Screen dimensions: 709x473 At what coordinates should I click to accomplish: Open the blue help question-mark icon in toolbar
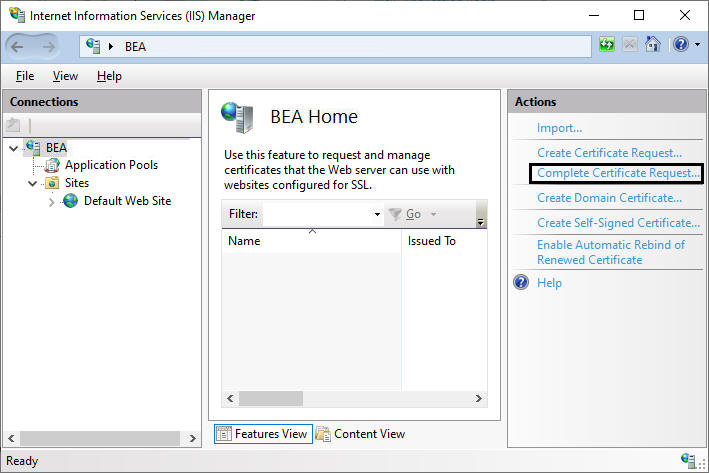coord(681,44)
